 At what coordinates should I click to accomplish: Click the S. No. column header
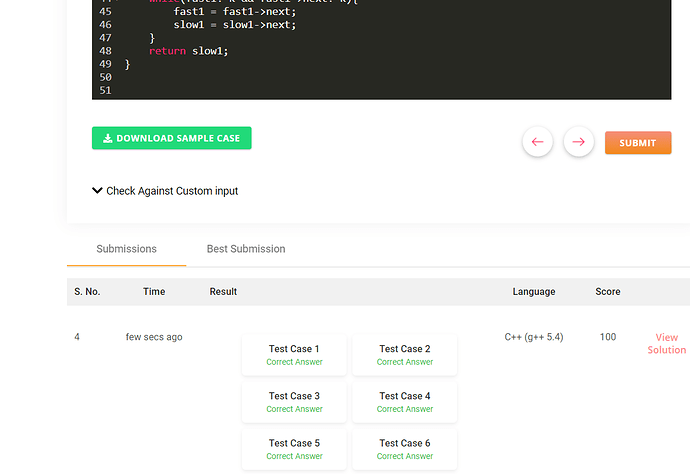pyautogui.click(x=87, y=292)
